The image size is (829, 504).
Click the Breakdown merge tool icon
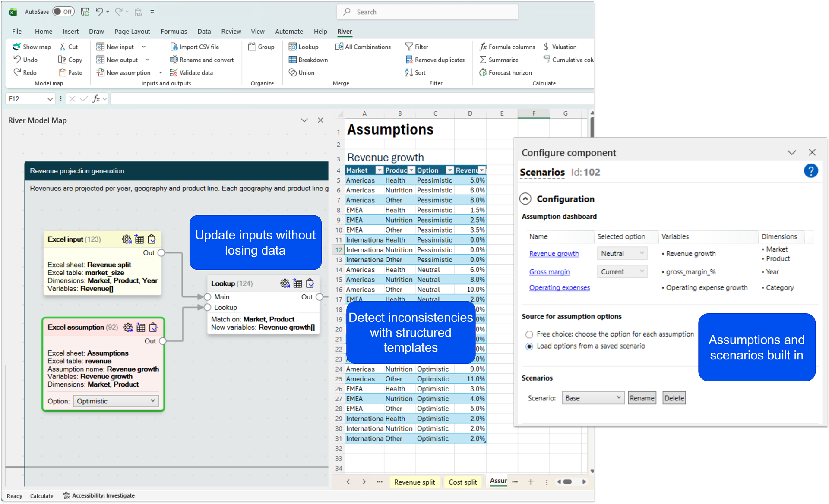[x=293, y=60]
